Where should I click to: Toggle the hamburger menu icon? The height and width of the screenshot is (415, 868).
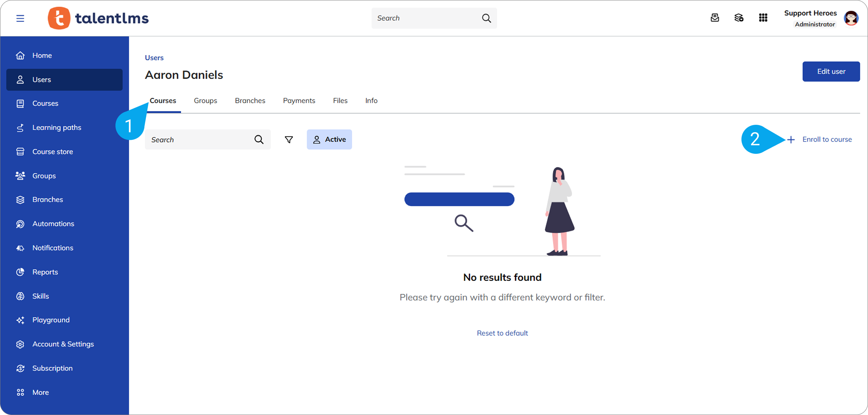pos(20,18)
